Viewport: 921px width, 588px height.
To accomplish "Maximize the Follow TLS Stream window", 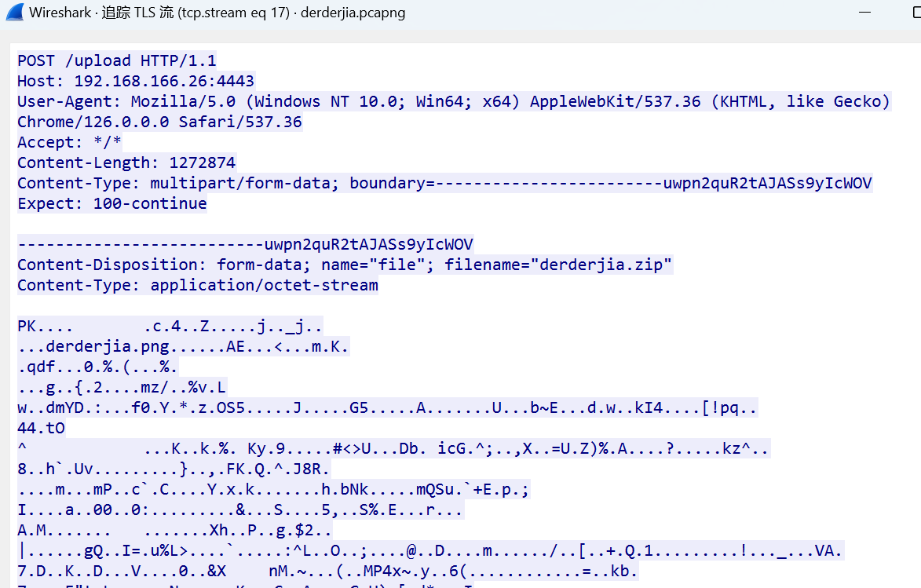I will pyautogui.click(x=916, y=13).
